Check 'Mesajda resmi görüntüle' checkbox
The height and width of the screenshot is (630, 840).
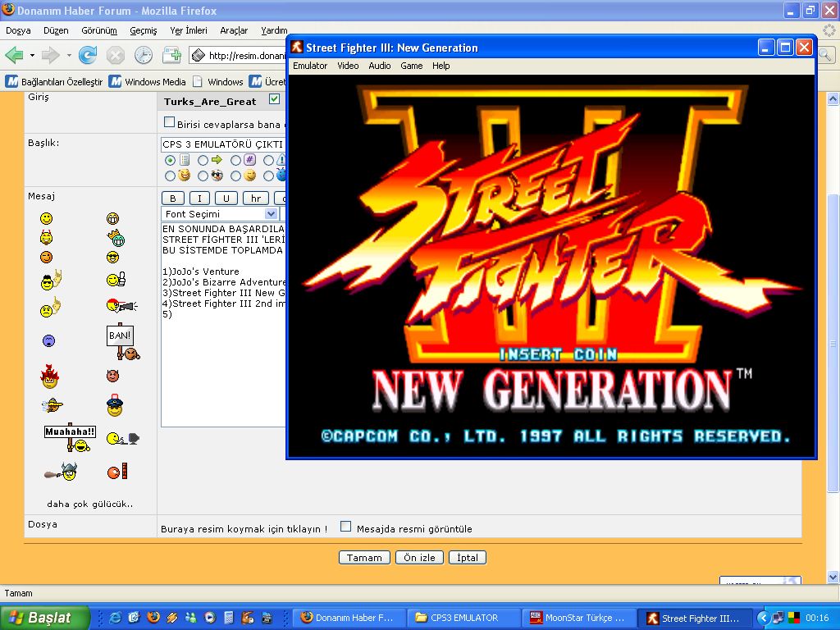(x=346, y=527)
